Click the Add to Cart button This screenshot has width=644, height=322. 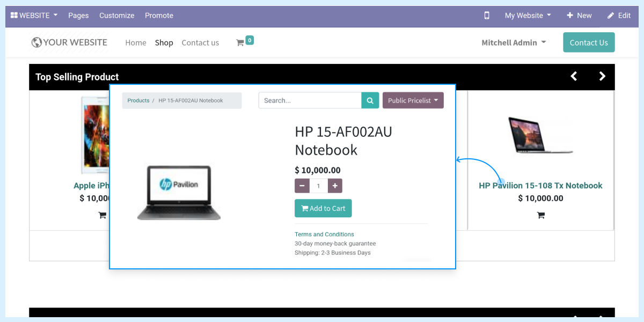[x=323, y=208]
